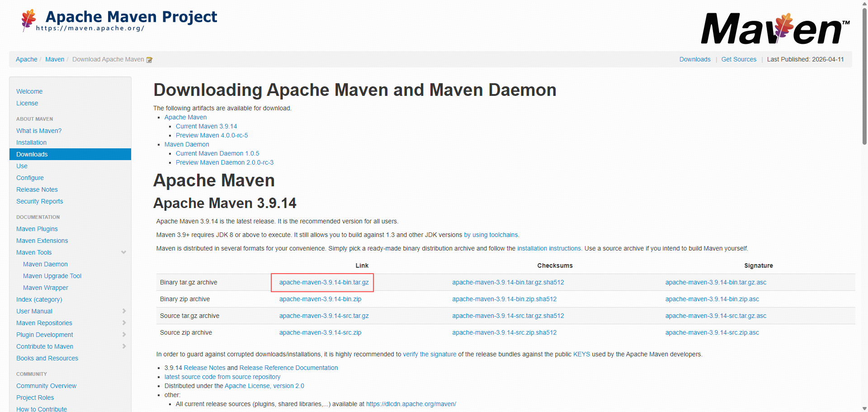Expand the User Manual arrow
The image size is (868, 412).
pos(124,311)
